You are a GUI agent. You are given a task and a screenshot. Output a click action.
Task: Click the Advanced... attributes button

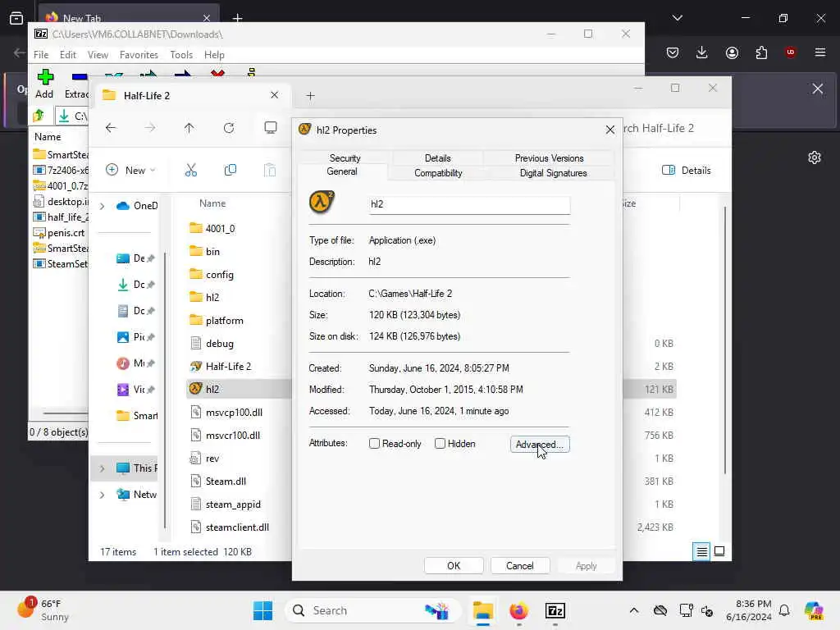click(540, 444)
